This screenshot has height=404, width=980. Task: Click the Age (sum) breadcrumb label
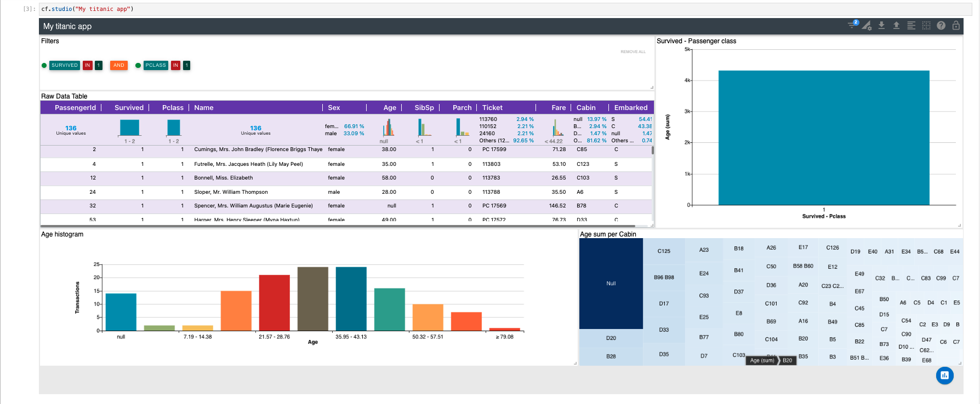[762, 360]
